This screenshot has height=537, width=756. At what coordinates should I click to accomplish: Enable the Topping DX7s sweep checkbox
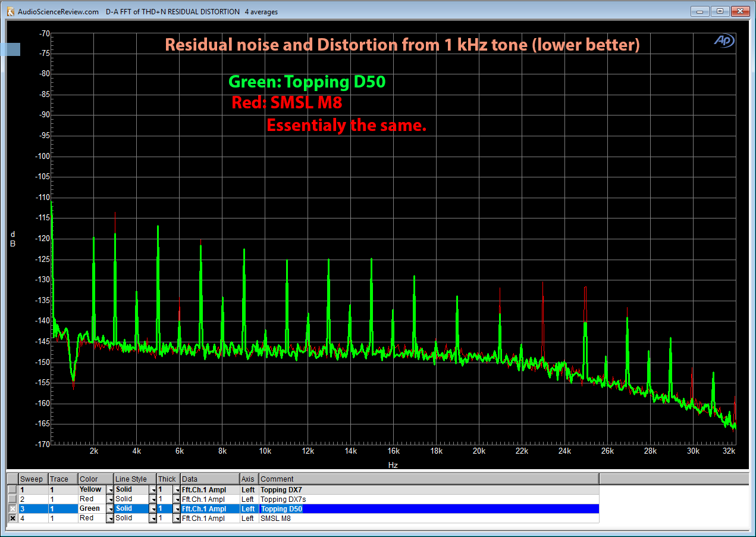tap(12, 499)
